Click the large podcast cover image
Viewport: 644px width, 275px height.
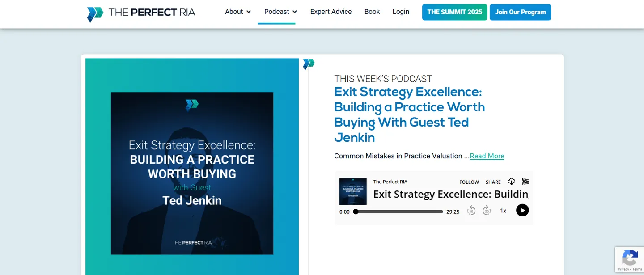[x=192, y=173]
